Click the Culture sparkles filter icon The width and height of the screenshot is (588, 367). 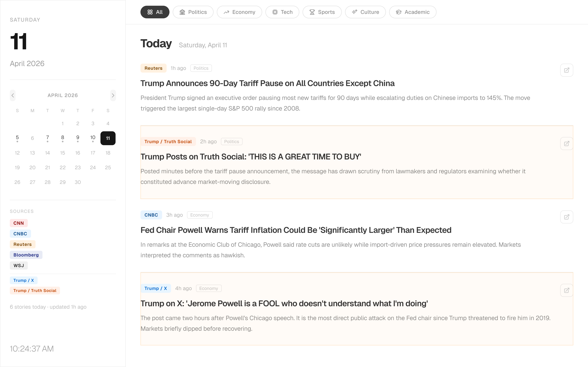coord(354,12)
